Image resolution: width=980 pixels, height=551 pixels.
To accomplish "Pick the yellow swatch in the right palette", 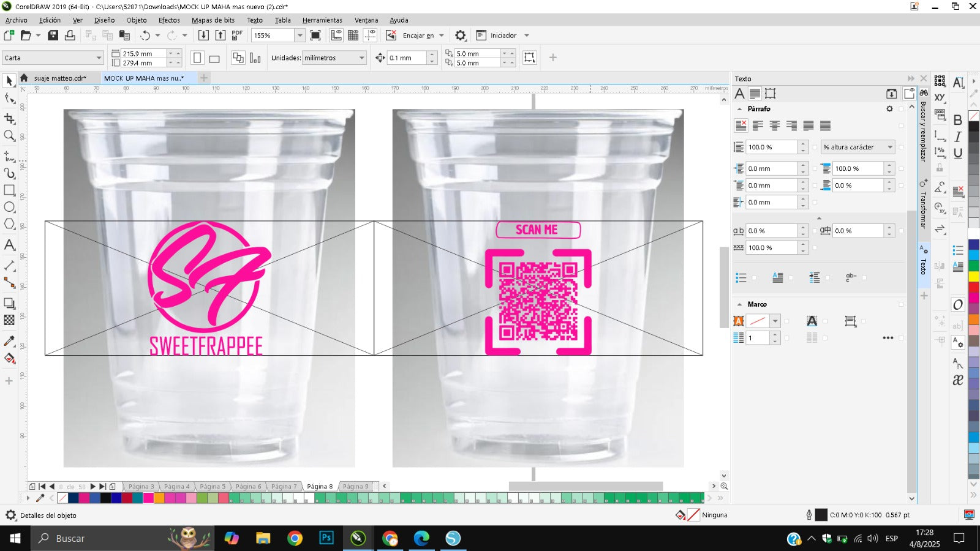I will [973, 277].
